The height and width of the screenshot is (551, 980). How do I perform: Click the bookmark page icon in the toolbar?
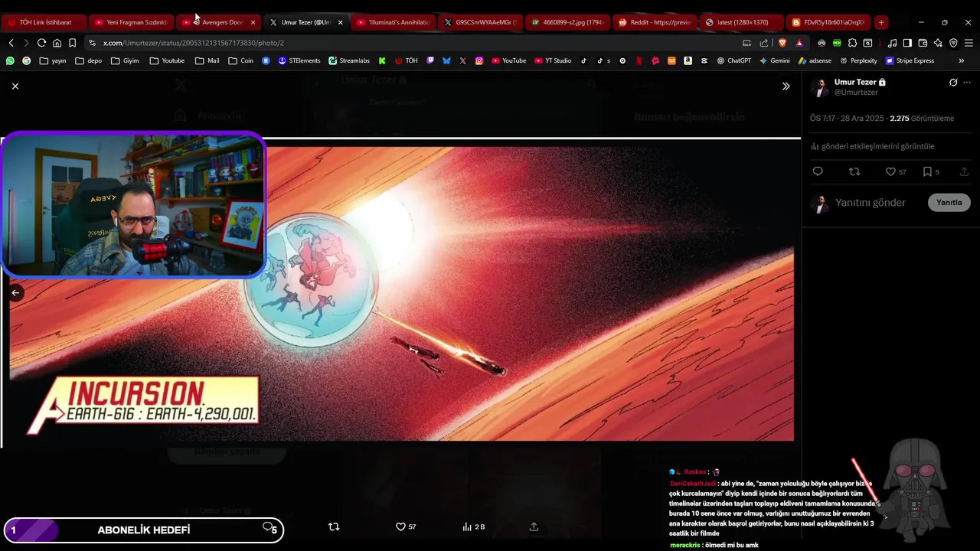72,43
